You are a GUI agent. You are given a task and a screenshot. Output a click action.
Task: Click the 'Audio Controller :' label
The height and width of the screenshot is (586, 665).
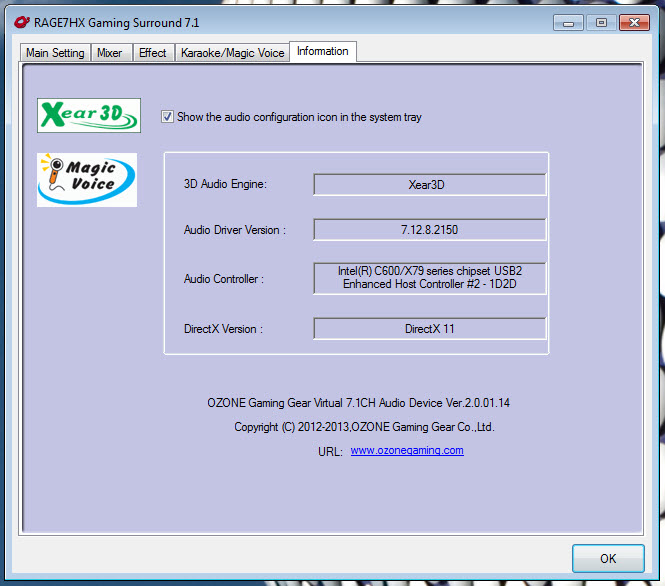coord(224,279)
